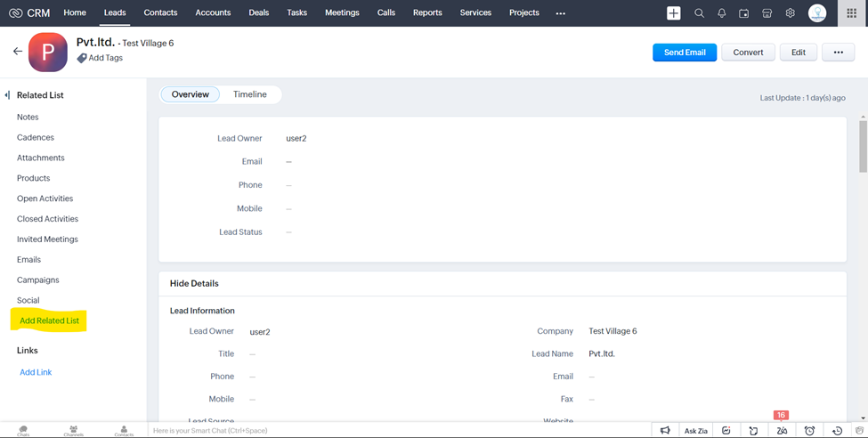Viewport: 868px width, 438px height.
Task: Click the back arrow beside lead avatar
Action: coord(18,51)
